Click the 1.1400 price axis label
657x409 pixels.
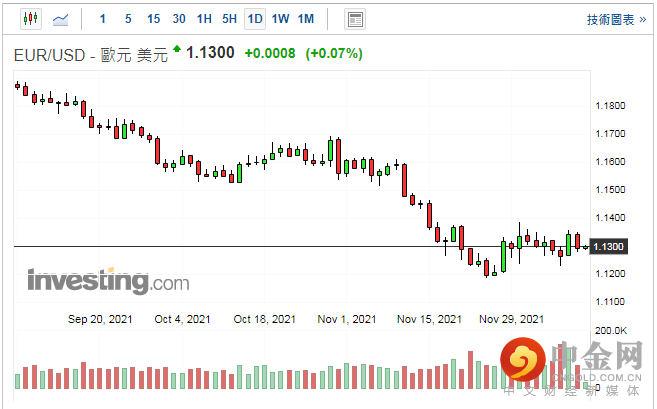[610, 218]
